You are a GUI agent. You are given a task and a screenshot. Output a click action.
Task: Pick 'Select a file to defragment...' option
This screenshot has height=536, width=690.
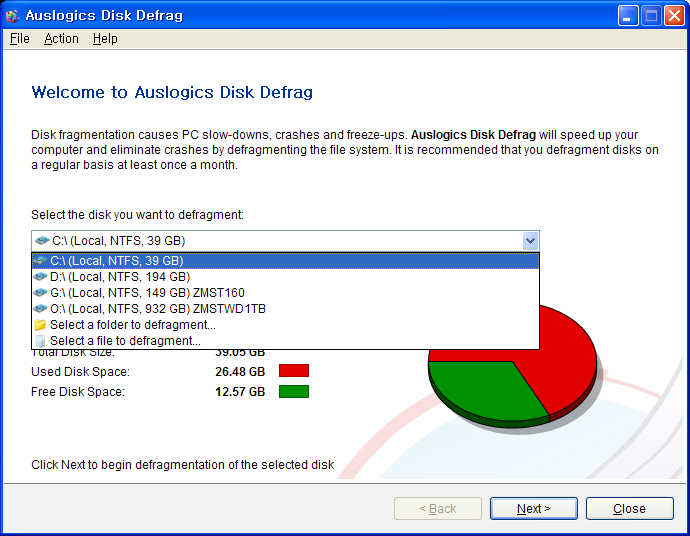coord(286,341)
